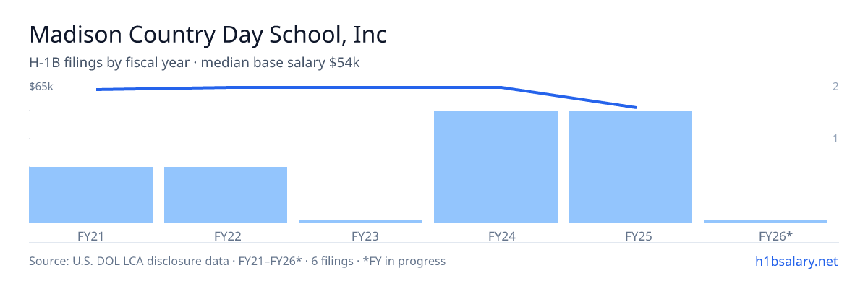Image resolution: width=868 pixels, height=289 pixels.
Task: Click the FY24 filings bar
Action: (495, 167)
